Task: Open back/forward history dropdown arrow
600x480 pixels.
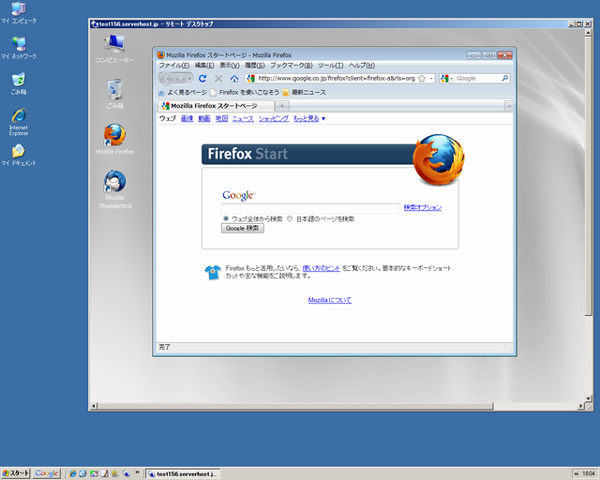Action: (x=189, y=79)
